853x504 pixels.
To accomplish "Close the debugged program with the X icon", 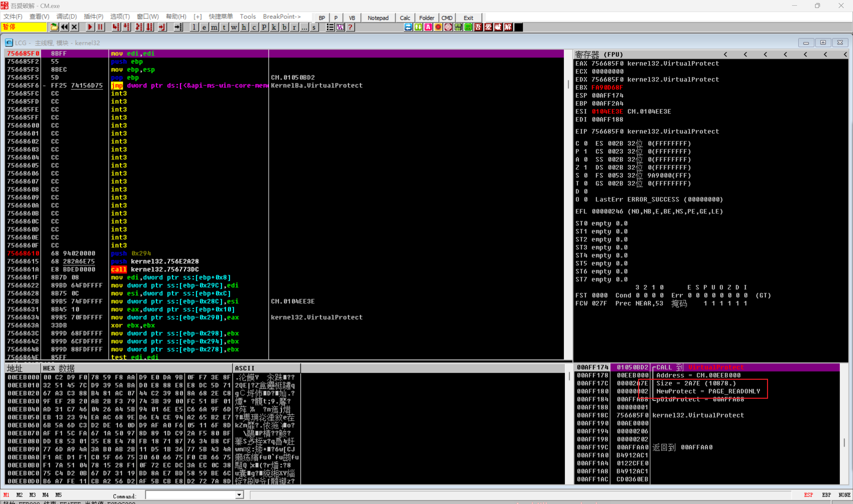I will tap(74, 27).
